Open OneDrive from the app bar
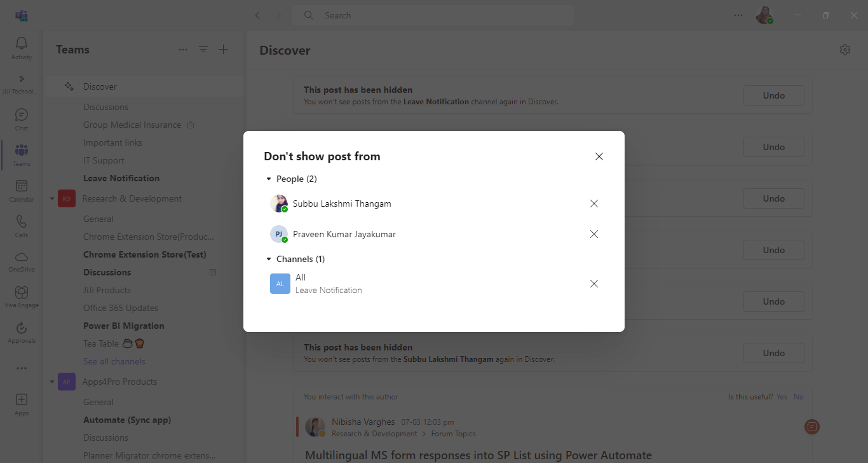This screenshot has width=868, height=463. click(x=22, y=261)
